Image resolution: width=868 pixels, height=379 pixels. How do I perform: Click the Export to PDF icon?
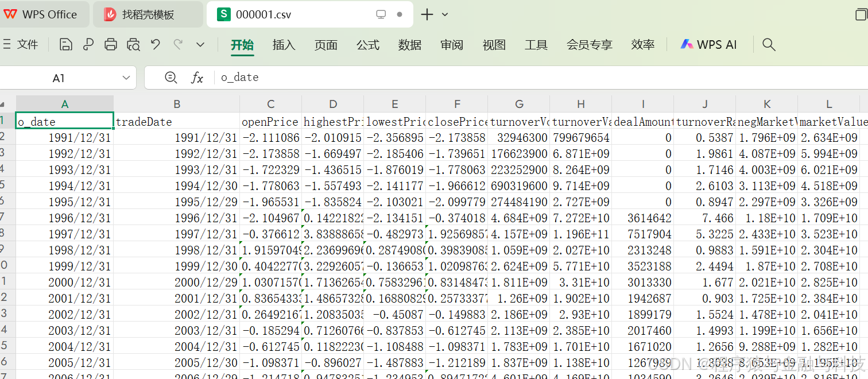click(x=88, y=44)
